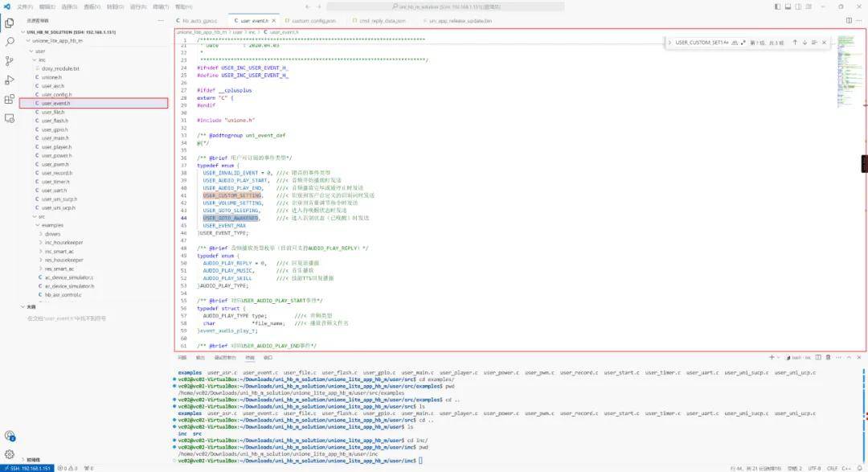Collapse the examples folder
Screen dimensions: 868x472
[x=38, y=225]
